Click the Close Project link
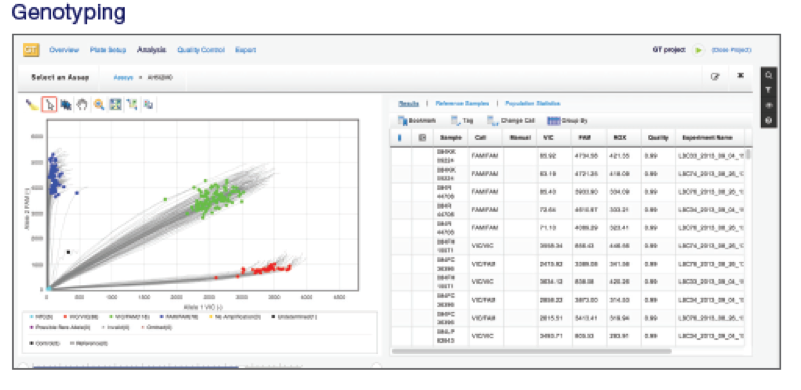The width and height of the screenshot is (801, 390). [x=732, y=50]
